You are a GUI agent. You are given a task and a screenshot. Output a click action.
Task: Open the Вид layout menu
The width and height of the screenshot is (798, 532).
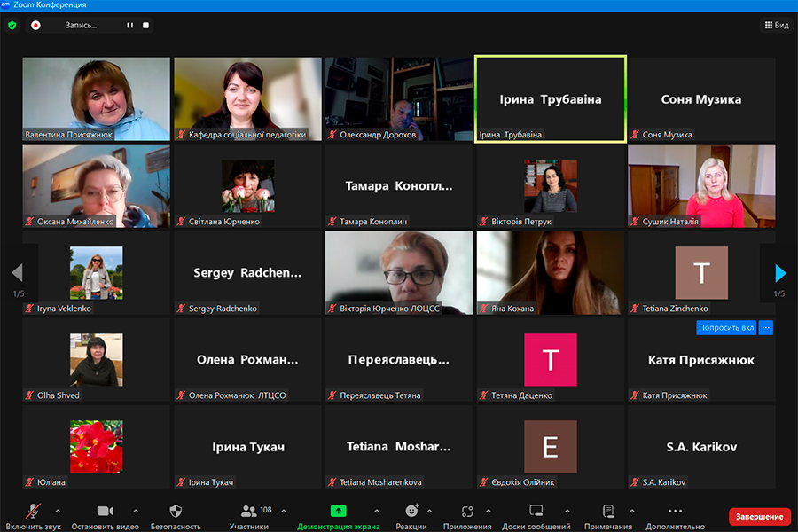775,26
